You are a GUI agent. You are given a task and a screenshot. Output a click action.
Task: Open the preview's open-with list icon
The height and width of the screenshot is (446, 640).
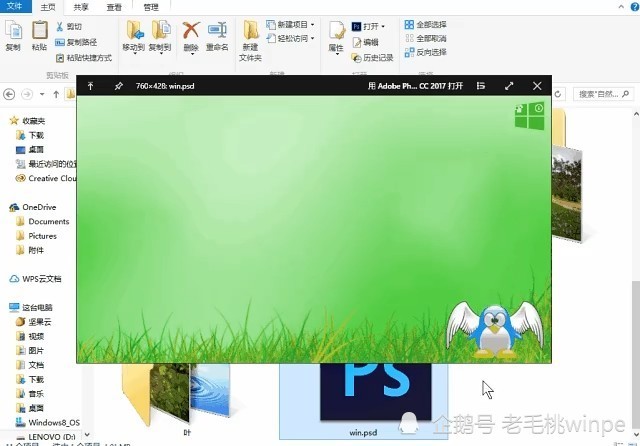click(481, 86)
